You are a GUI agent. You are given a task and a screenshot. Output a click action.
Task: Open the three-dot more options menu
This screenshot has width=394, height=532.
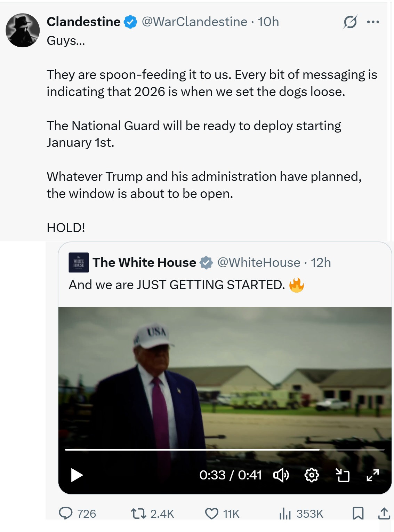pyautogui.click(x=373, y=22)
